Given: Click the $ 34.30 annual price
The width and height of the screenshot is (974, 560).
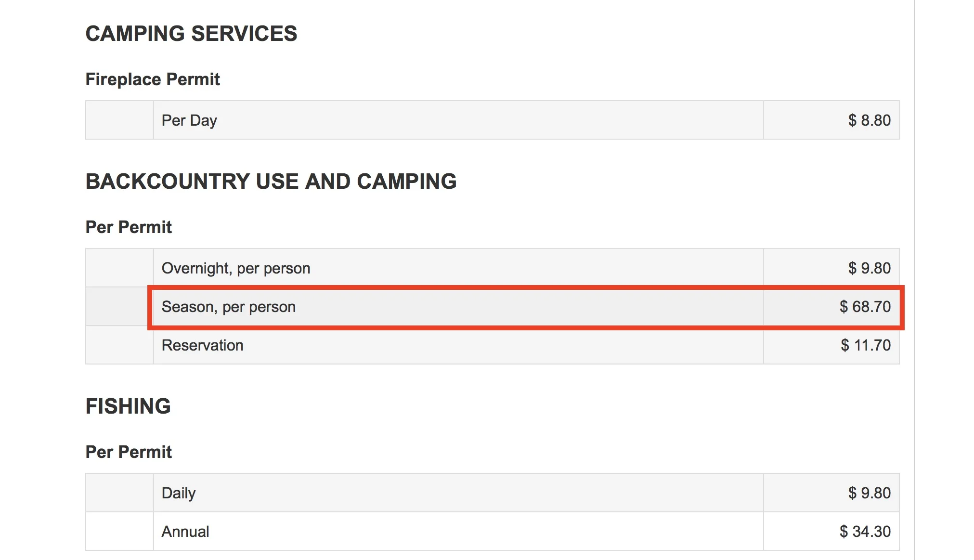Looking at the screenshot, I should (831, 531).
